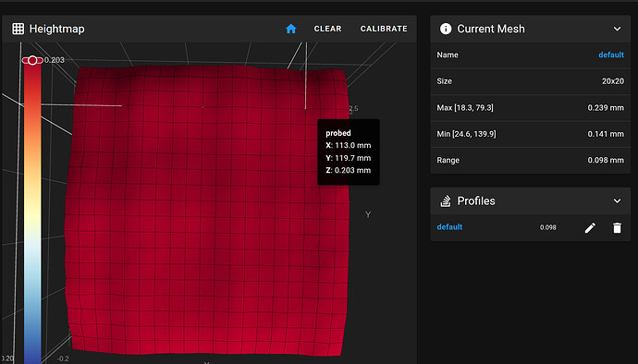Collapse the Current Mesh panel
Image resolution: width=638 pixels, height=364 pixels.
(x=617, y=29)
